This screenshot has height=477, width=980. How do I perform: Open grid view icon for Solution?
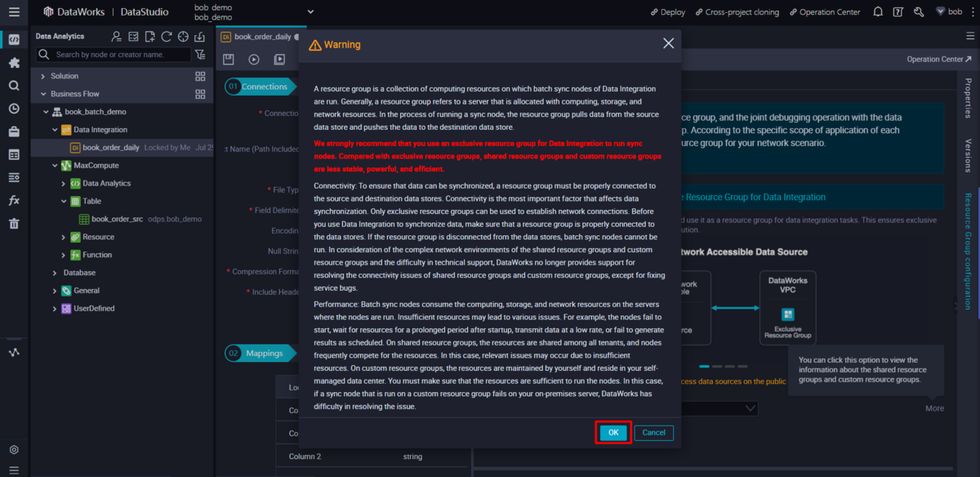pos(200,76)
